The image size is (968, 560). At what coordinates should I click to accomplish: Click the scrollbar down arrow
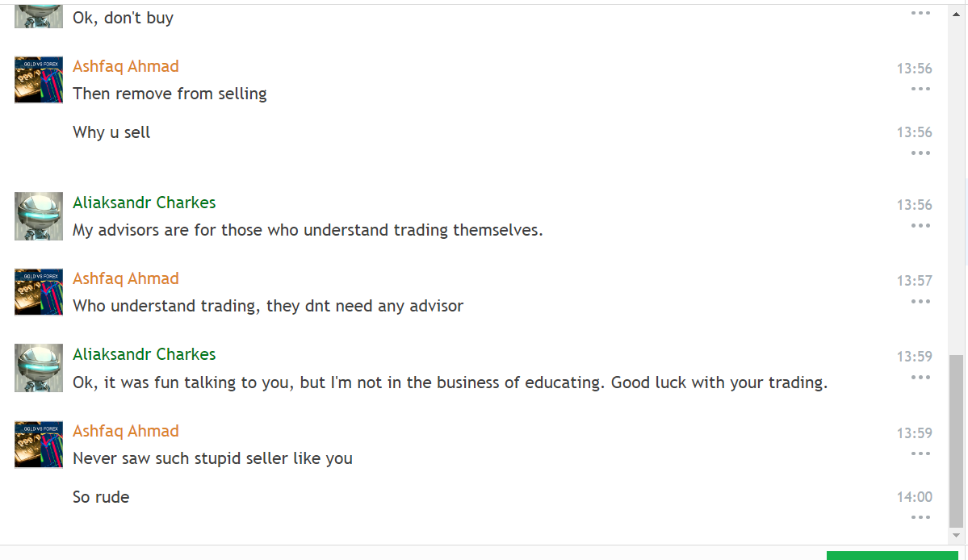coord(956,536)
